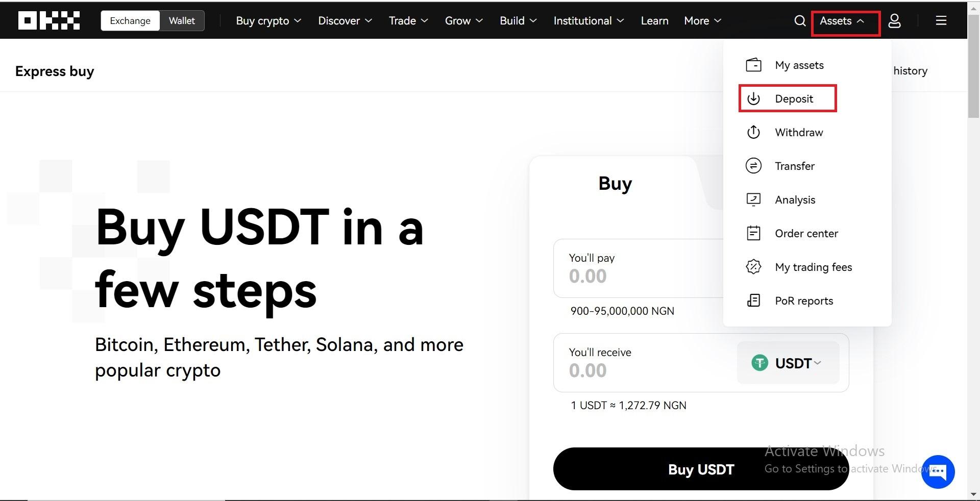Viewport: 980px width, 501px height.
Task: Open the USDT currency selector
Action: click(788, 363)
